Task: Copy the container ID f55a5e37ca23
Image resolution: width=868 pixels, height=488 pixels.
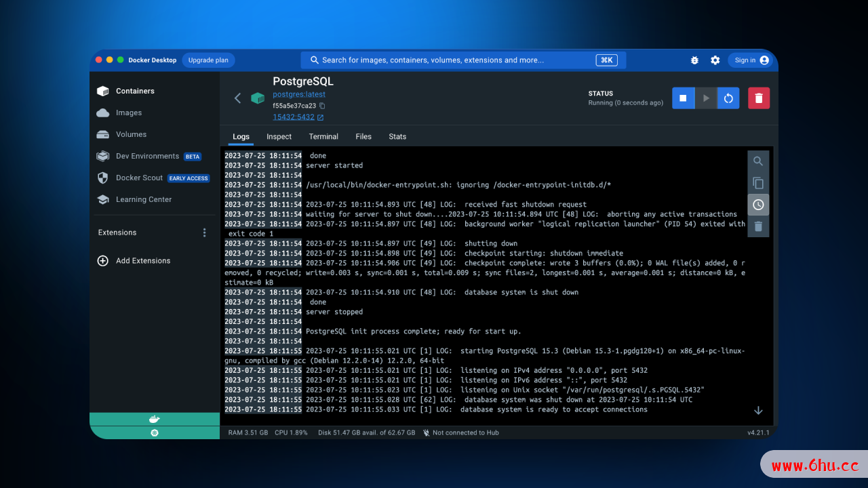Action: click(x=322, y=106)
